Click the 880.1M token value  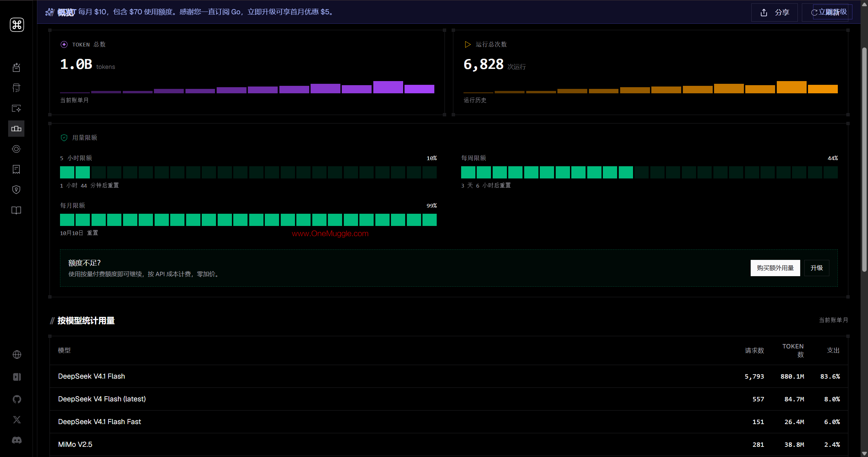792,376
